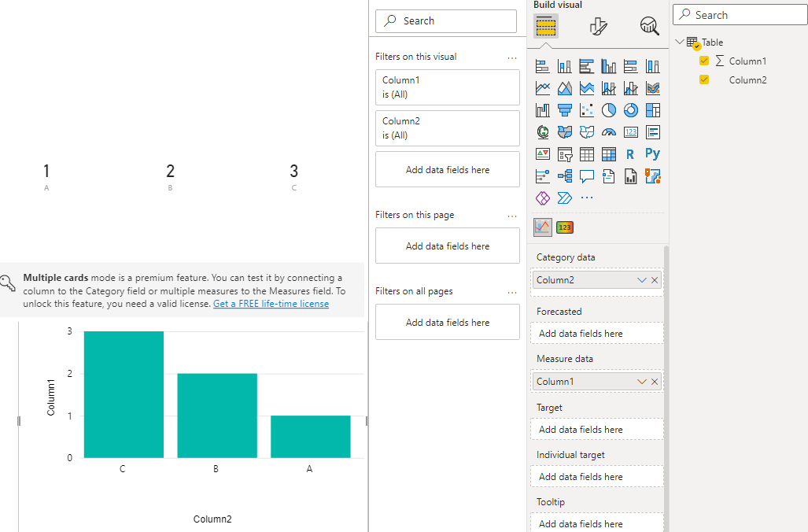
Task: Select the Multi-row card visual
Action: pos(653,132)
